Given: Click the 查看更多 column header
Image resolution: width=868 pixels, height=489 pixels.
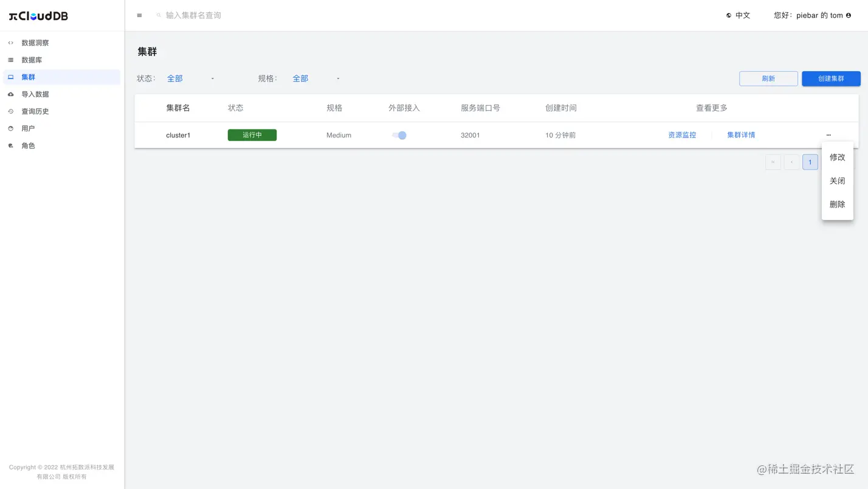Looking at the screenshot, I should (712, 108).
